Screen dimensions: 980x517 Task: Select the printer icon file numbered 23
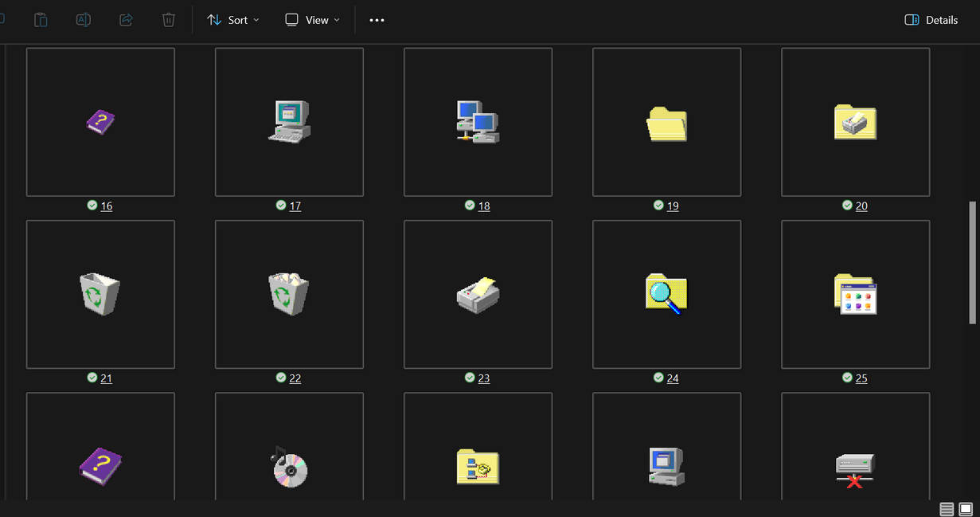(478, 294)
